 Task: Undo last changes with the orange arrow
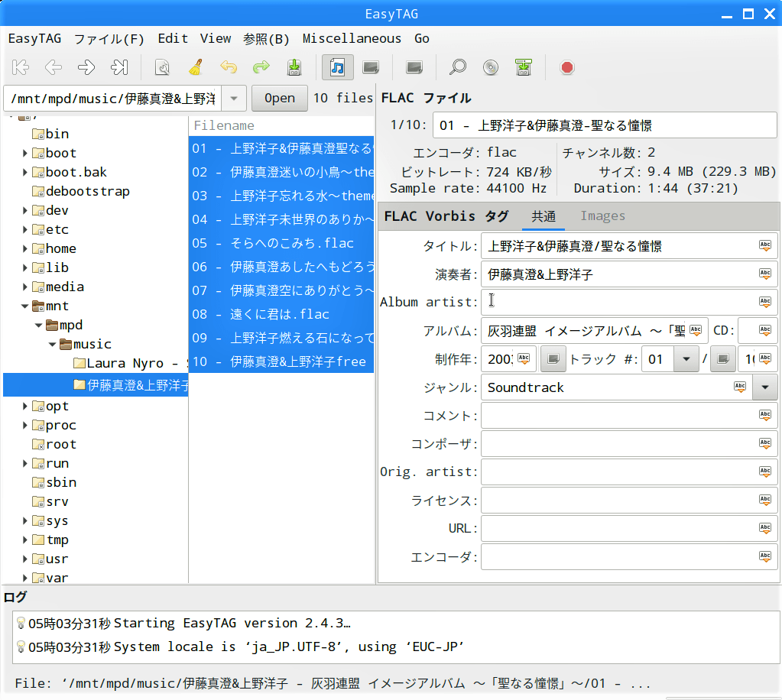coord(229,67)
